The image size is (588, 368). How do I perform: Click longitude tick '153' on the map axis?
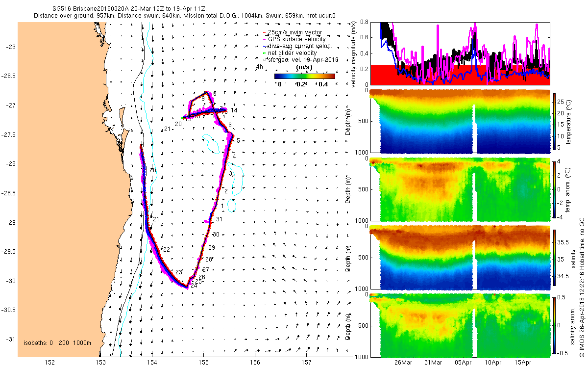101,363
